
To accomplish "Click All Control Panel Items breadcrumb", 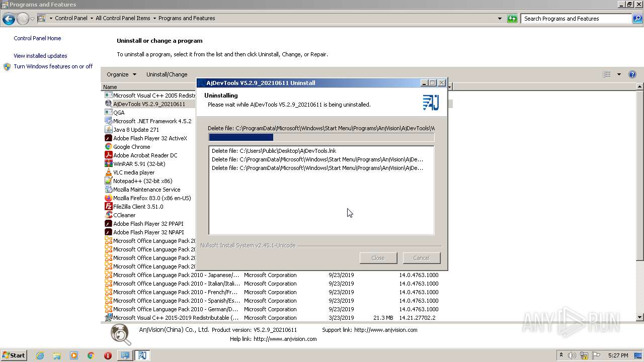I will pos(123,18).
